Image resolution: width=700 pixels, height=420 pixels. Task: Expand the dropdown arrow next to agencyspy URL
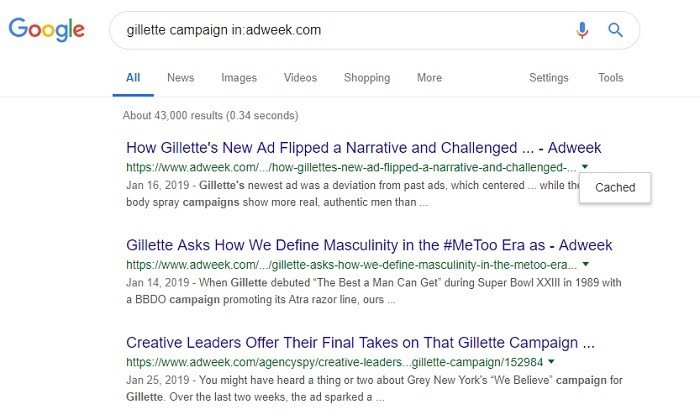pos(551,361)
